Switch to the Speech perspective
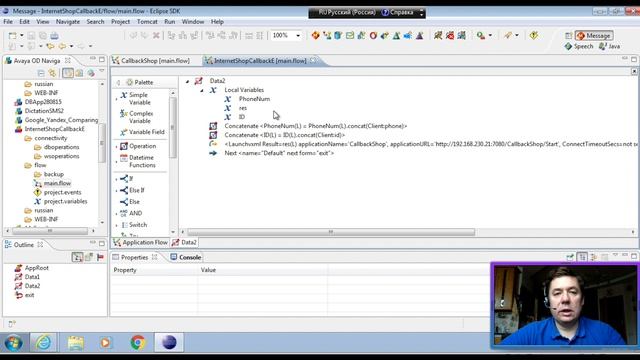640x360 pixels. click(579, 47)
